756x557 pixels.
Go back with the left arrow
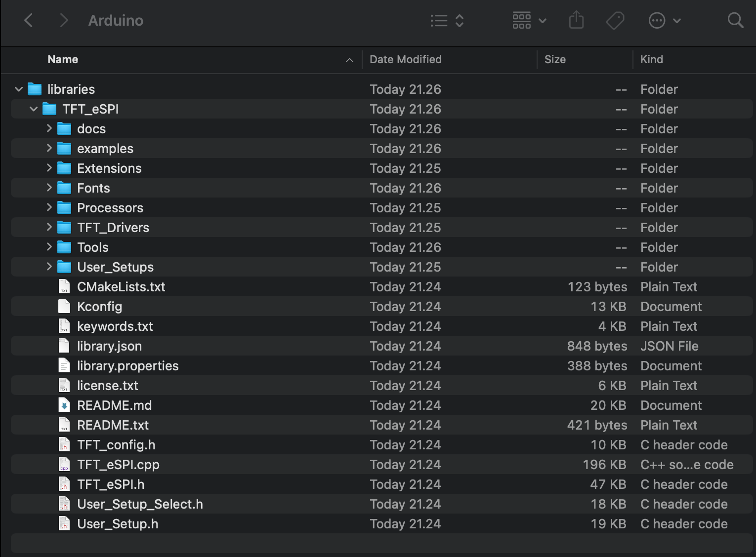click(29, 20)
